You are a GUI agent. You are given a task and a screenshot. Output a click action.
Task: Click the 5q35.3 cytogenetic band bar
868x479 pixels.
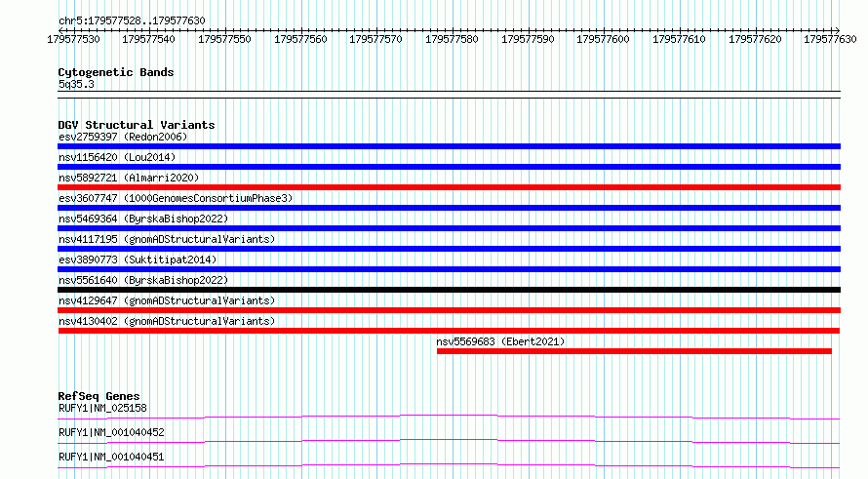tap(449, 95)
